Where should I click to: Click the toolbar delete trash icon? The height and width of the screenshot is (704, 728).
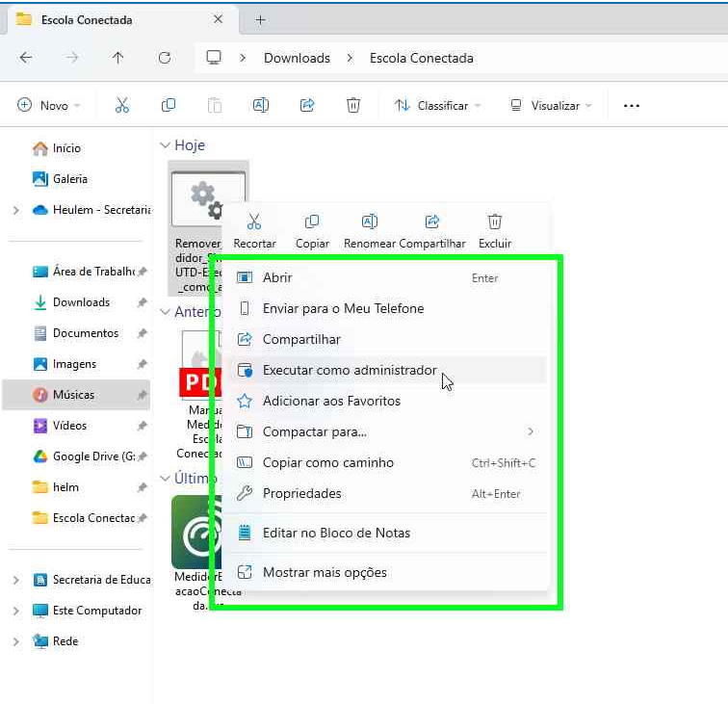[353, 105]
